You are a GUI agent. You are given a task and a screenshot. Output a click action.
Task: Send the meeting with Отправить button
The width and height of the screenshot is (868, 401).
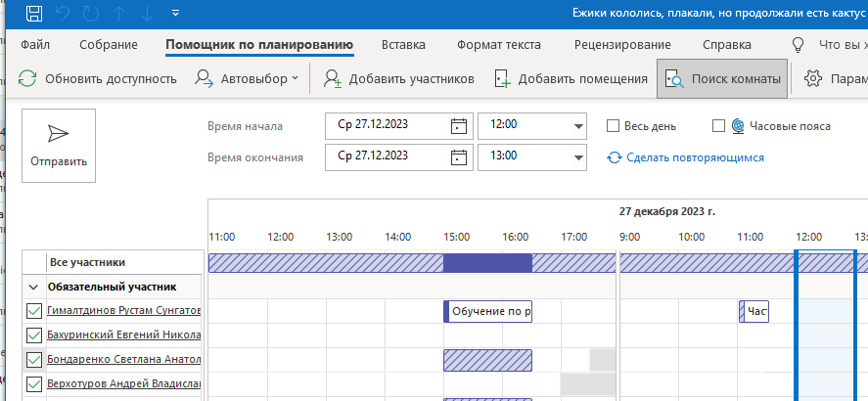pyautogui.click(x=59, y=146)
